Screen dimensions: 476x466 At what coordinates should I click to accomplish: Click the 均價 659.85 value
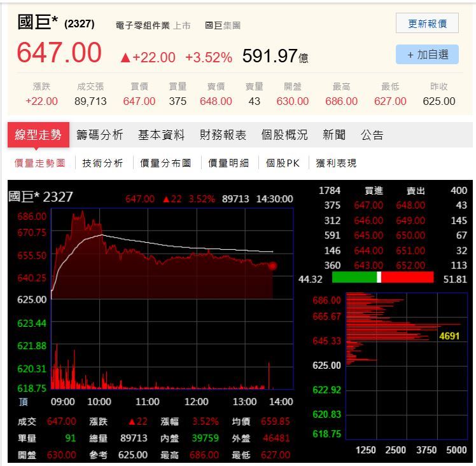click(276, 421)
